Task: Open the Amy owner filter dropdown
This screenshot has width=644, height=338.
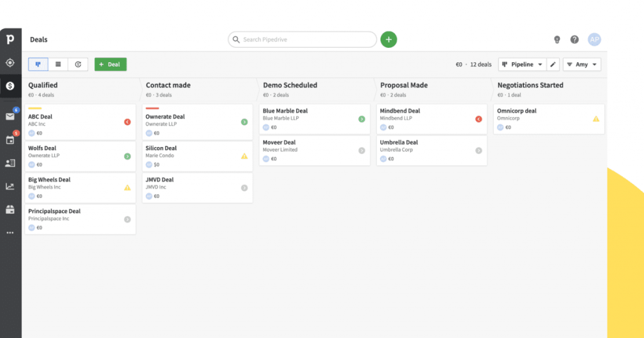Action: pyautogui.click(x=582, y=64)
